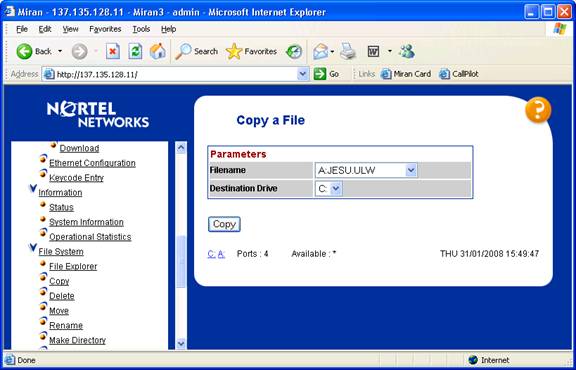Click the Copy button
576x370 pixels.
click(224, 224)
